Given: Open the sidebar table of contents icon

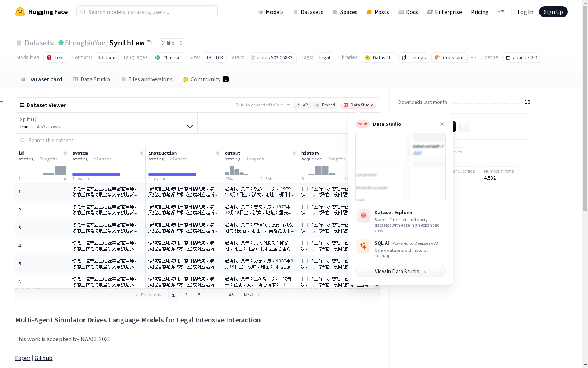Looking at the screenshot, I should click(x=2, y=102).
